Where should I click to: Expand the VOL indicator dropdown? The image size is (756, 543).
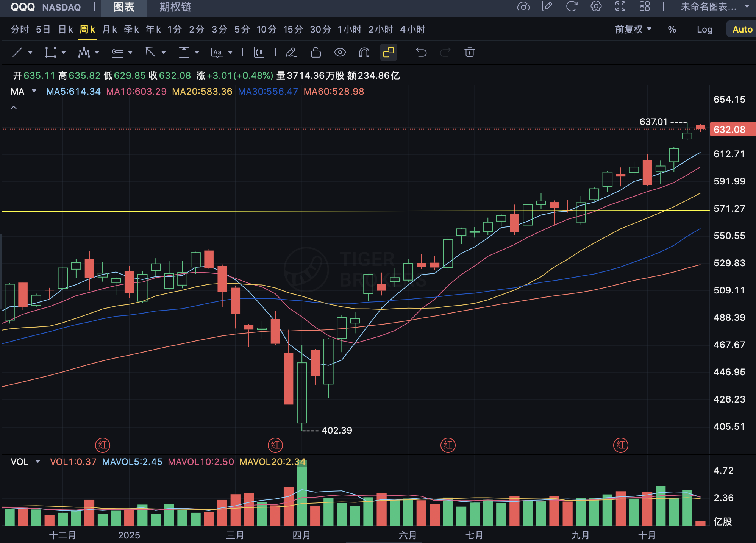[37, 462]
